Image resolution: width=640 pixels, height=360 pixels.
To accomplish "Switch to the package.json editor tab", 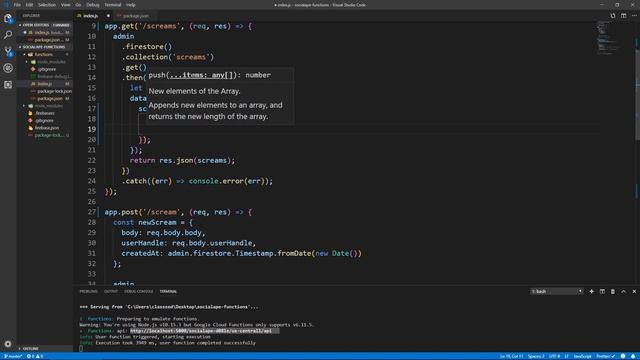I will (x=136, y=16).
